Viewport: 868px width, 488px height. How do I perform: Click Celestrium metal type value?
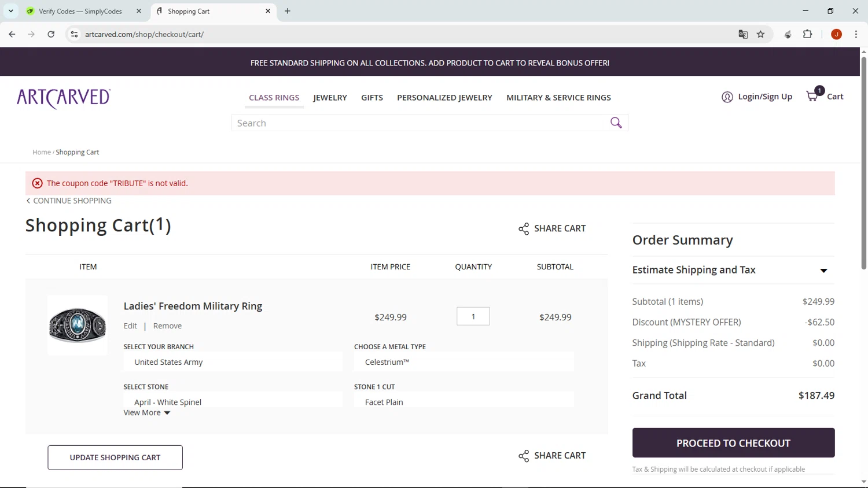(x=387, y=362)
